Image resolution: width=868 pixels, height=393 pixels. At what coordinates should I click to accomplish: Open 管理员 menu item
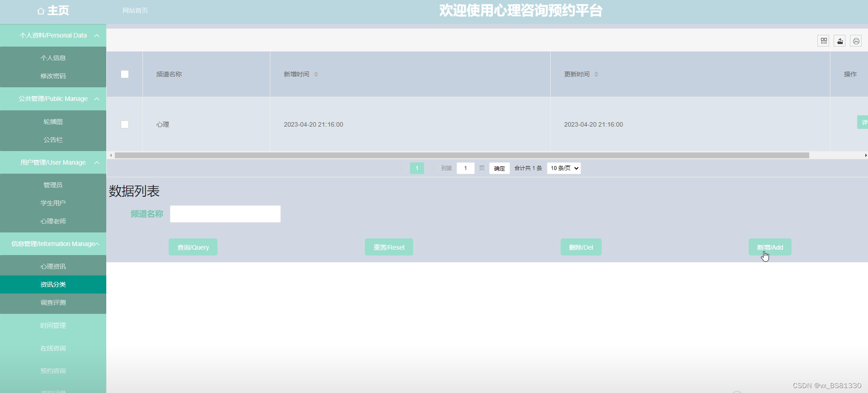53,185
